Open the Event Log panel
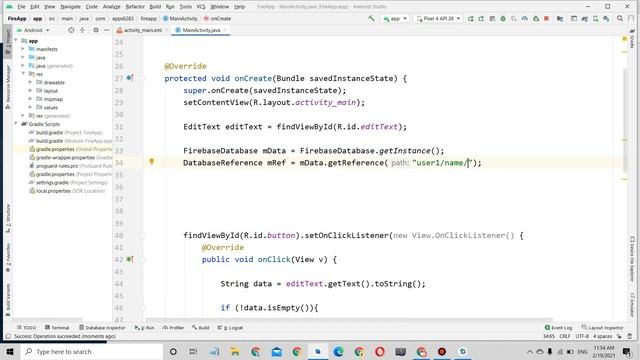The height and width of the screenshot is (360, 640). coord(558,328)
